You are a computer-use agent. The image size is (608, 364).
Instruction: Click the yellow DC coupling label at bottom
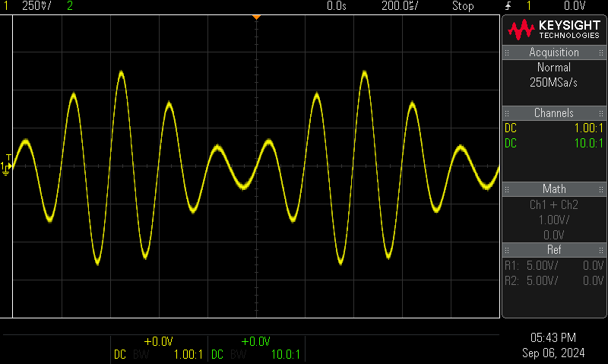click(x=120, y=354)
